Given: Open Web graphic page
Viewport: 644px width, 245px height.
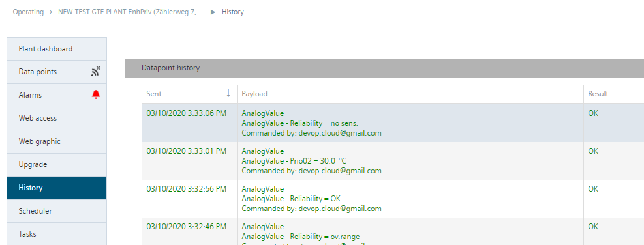Looking at the screenshot, I should tap(57, 141).
